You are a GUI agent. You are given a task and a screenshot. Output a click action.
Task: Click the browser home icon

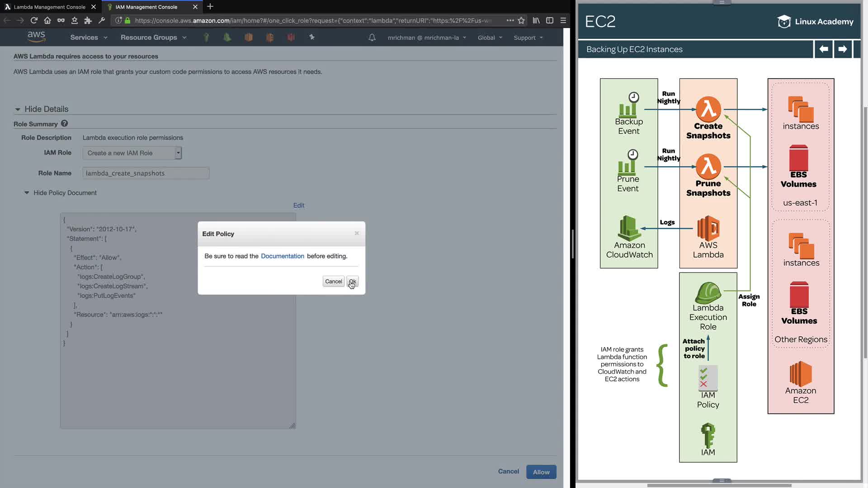tap(47, 20)
